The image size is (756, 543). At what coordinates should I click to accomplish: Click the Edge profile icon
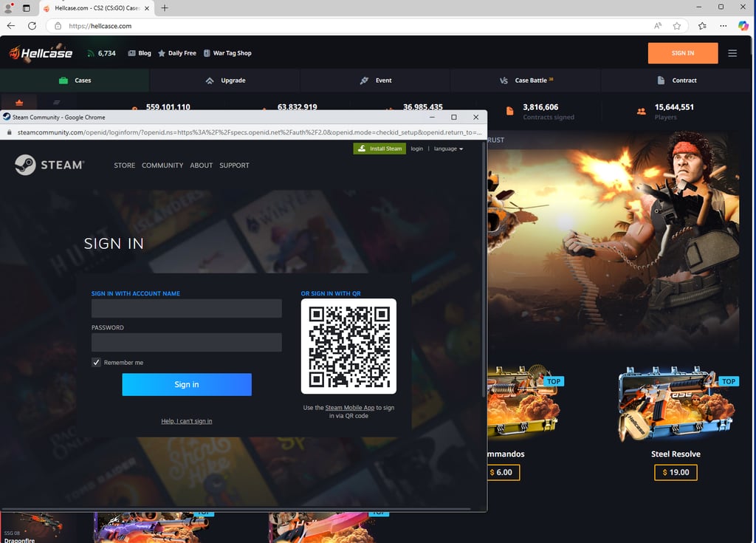[8, 7]
